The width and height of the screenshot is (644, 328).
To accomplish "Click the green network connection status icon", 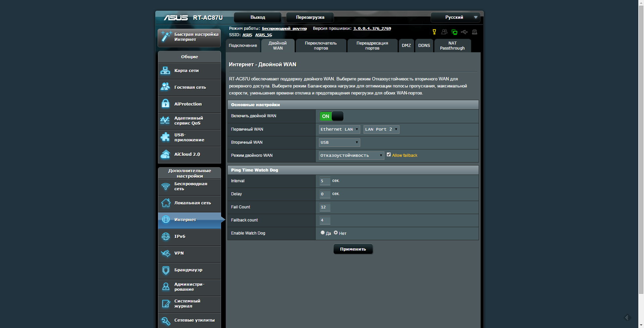I will pyautogui.click(x=454, y=32).
